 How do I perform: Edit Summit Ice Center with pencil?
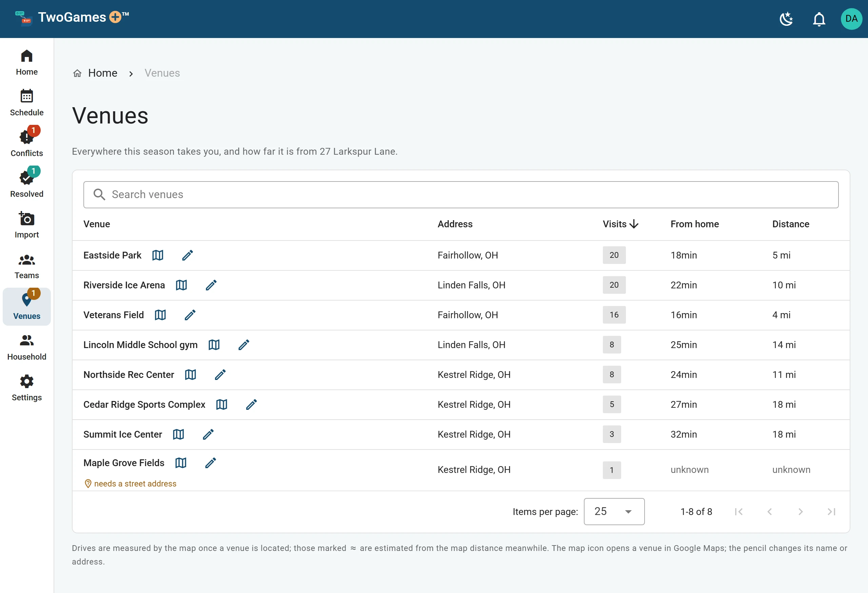(x=209, y=435)
